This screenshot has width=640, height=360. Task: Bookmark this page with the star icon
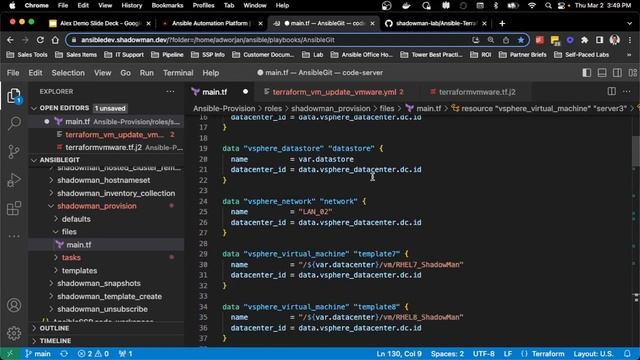[x=520, y=40]
